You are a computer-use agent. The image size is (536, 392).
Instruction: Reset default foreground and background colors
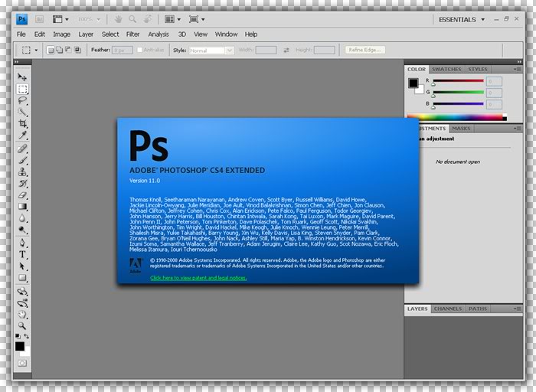pyautogui.click(x=18, y=336)
